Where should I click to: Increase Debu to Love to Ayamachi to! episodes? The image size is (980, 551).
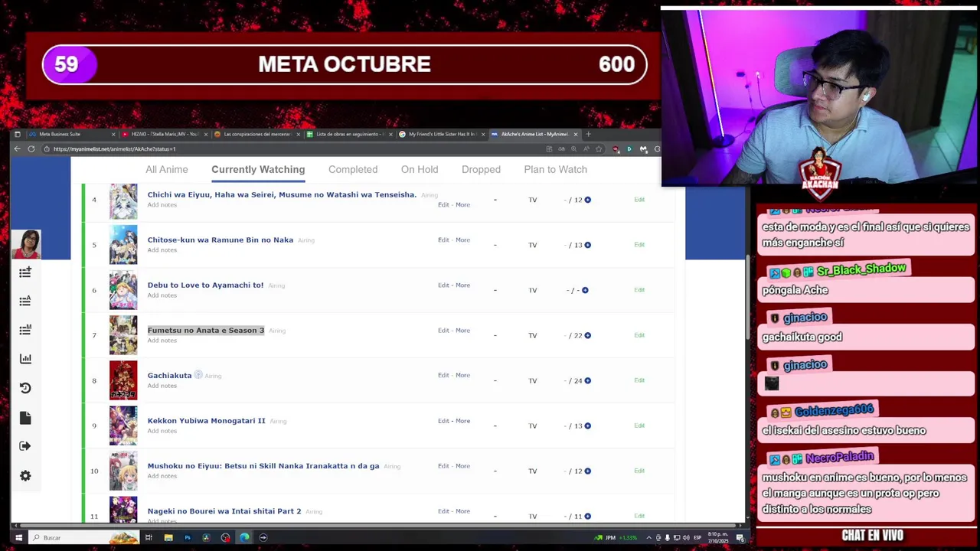coord(585,290)
